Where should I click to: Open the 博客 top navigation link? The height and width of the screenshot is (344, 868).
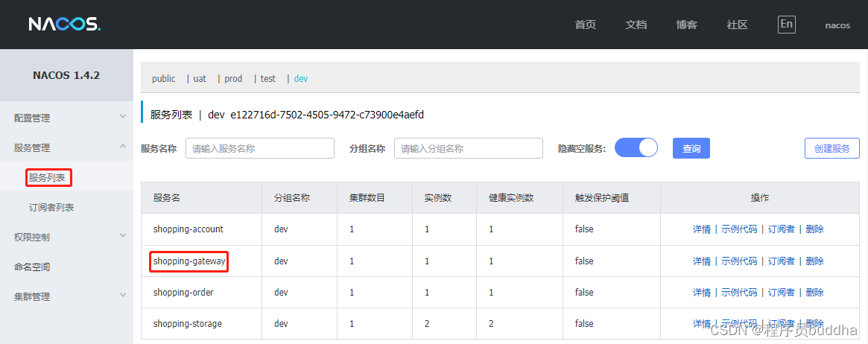[686, 25]
